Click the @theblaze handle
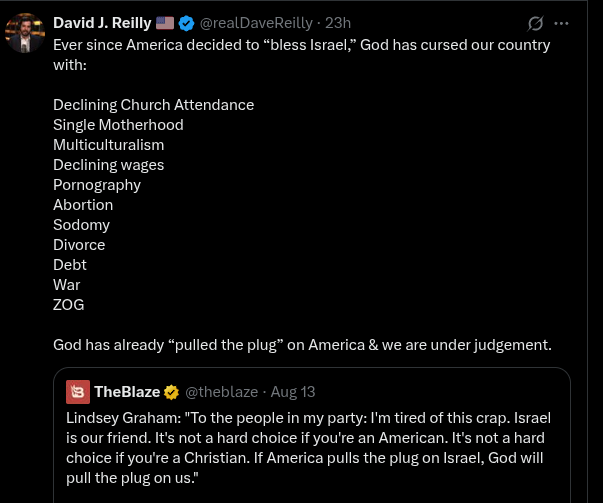The image size is (603, 503). tap(221, 391)
